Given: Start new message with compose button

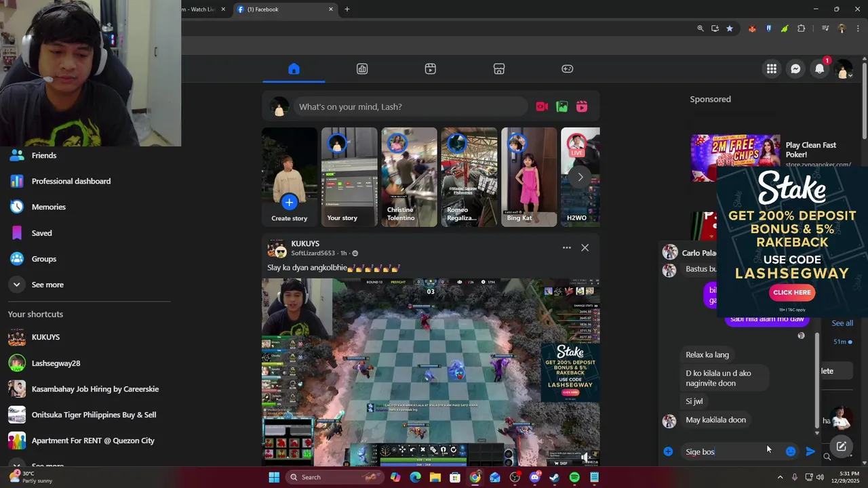Looking at the screenshot, I should (x=841, y=446).
